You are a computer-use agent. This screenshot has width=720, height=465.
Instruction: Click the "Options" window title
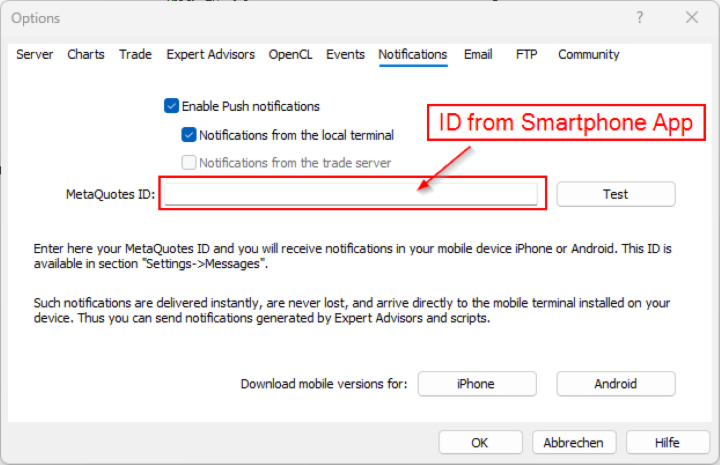pos(36,18)
